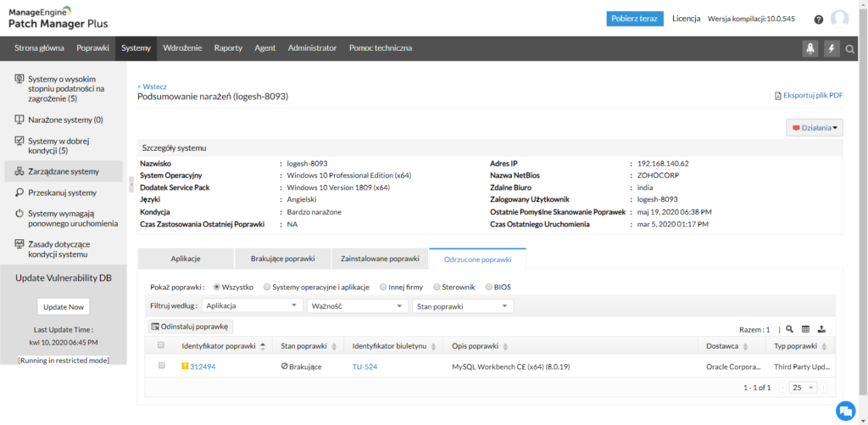
Task: Sort by Identyfikator poprawki column header
Action: (x=220, y=346)
